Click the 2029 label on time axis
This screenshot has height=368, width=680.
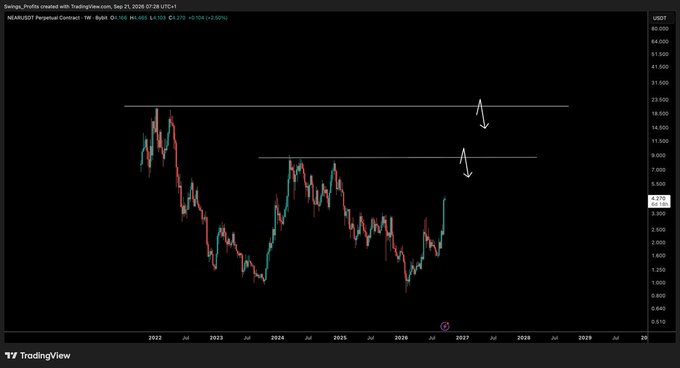[585, 338]
